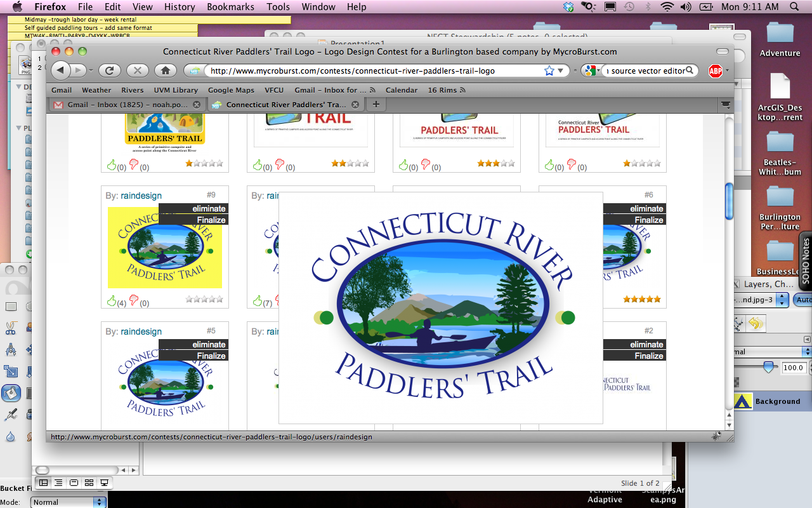The height and width of the screenshot is (508, 812).
Task: Open the GIMP image selector dropdown .jpg-3
Action: click(761, 300)
